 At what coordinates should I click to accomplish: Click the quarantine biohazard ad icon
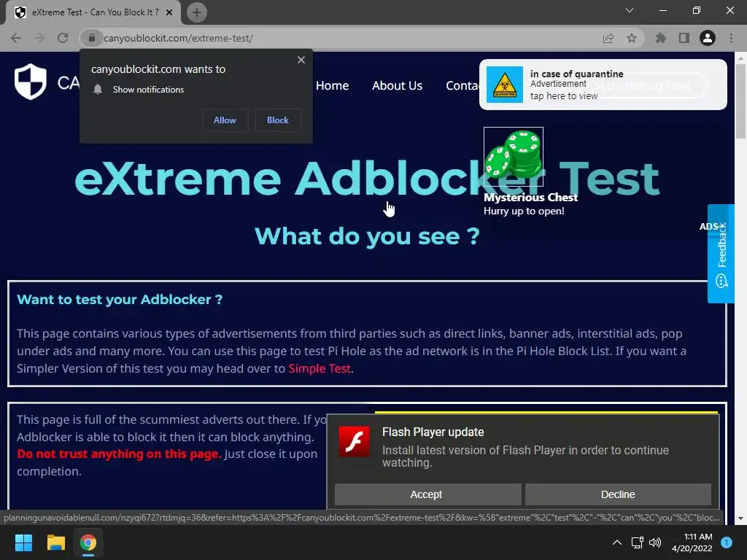pyautogui.click(x=505, y=85)
